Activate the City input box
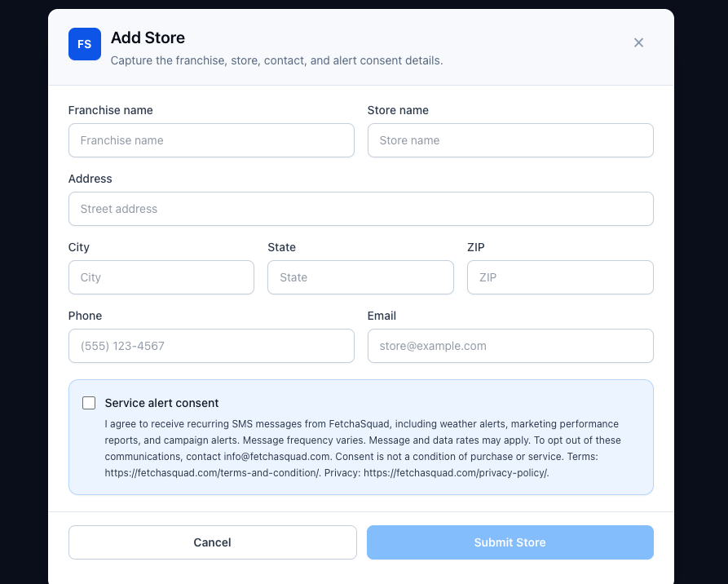Screen dimensions: 728x584 [x=161, y=277]
